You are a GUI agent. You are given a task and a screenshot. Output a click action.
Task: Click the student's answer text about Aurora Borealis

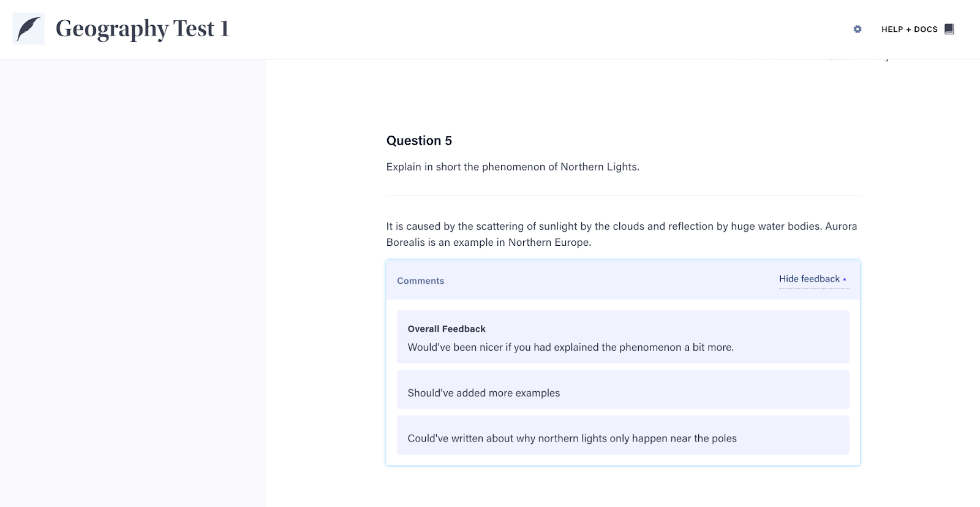pos(622,234)
